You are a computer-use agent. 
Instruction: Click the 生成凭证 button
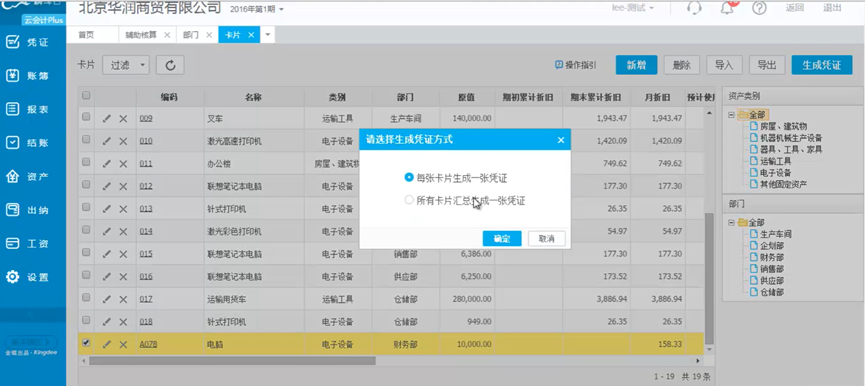[x=821, y=65]
